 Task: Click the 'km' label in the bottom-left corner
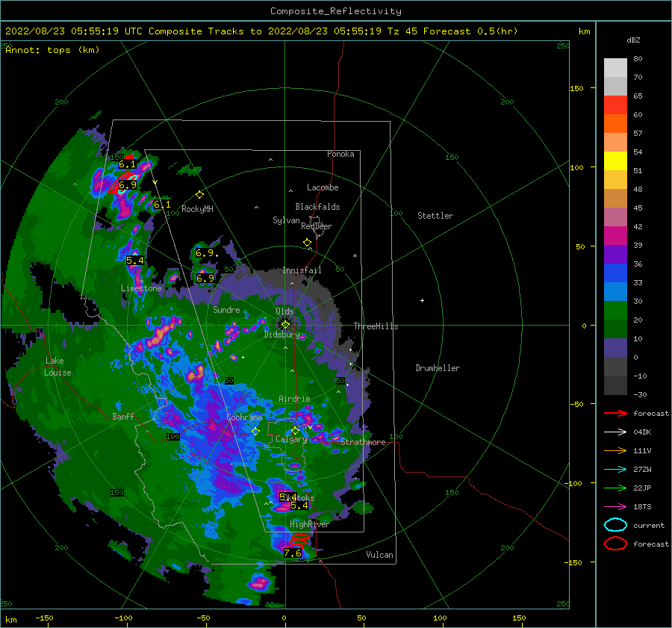point(10,620)
